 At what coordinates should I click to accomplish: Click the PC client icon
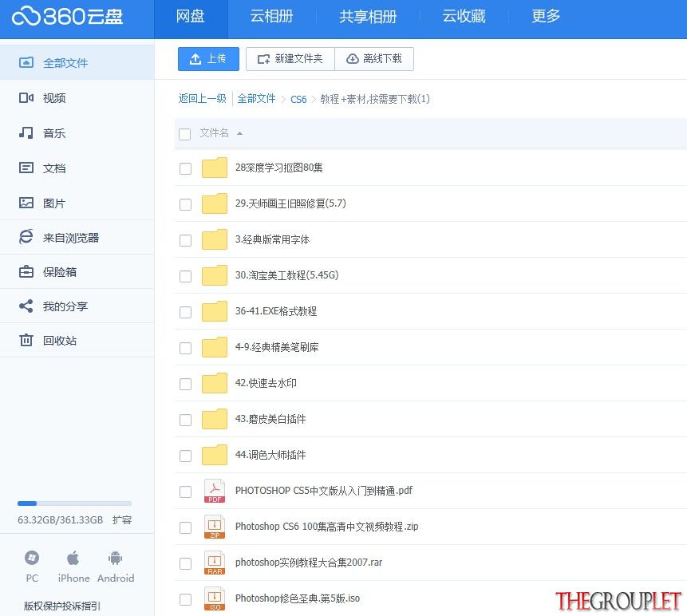tap(32, 559)
